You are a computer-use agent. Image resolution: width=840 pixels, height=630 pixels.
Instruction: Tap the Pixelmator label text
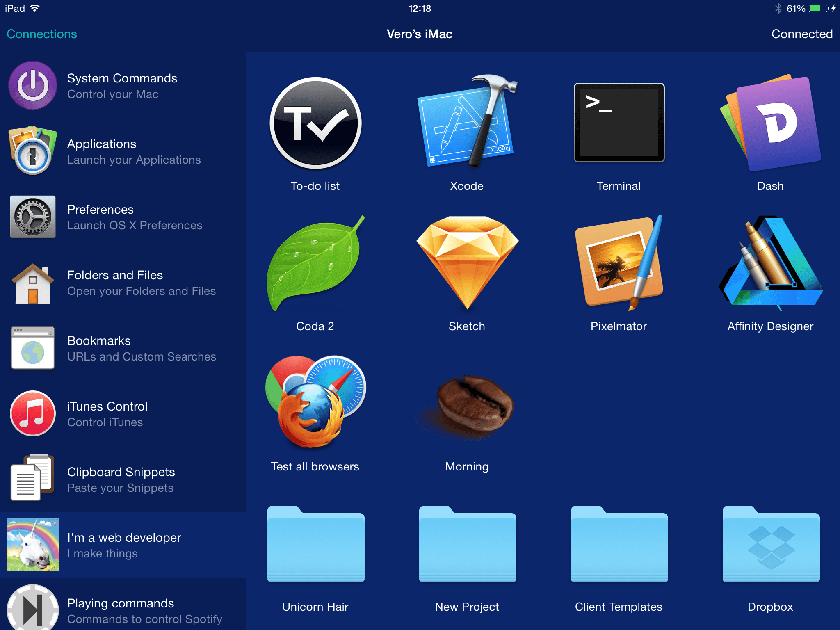pos(619,326)
